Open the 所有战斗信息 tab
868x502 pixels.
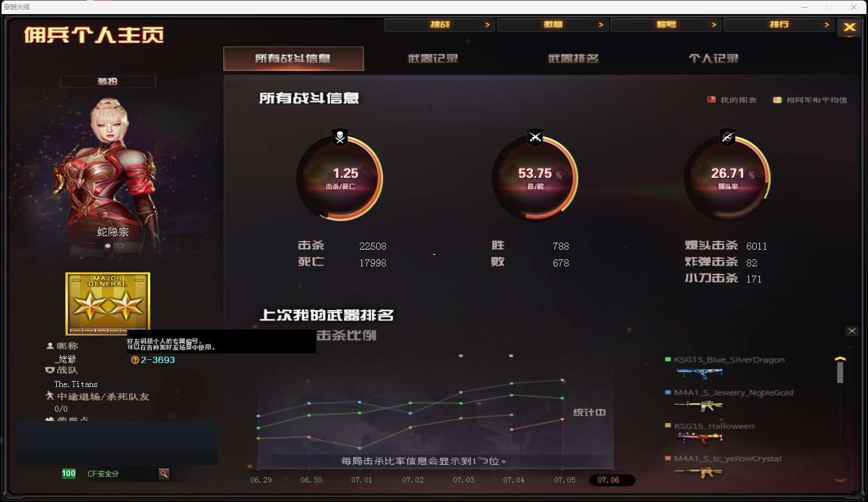[293, 58]
